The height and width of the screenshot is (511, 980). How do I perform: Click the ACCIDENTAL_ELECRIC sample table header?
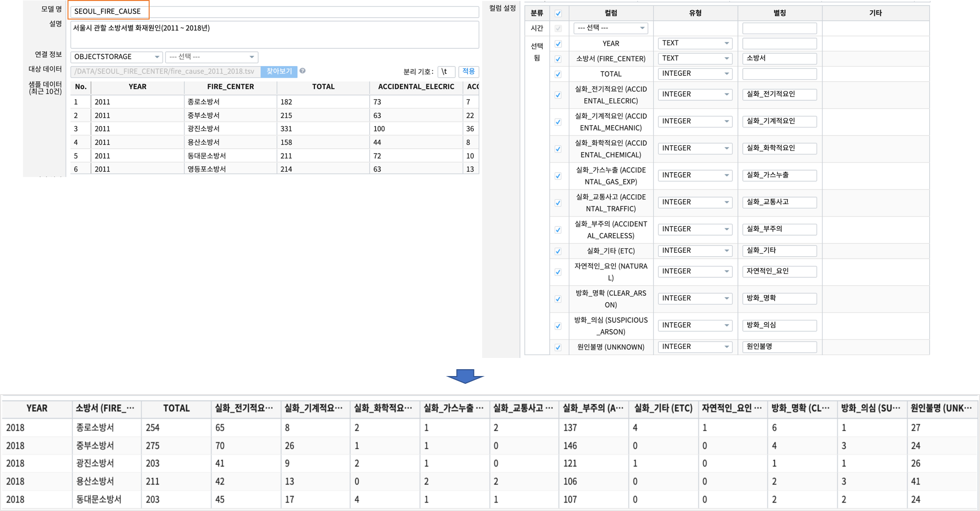pyautogui.click(x=416, y=87)
